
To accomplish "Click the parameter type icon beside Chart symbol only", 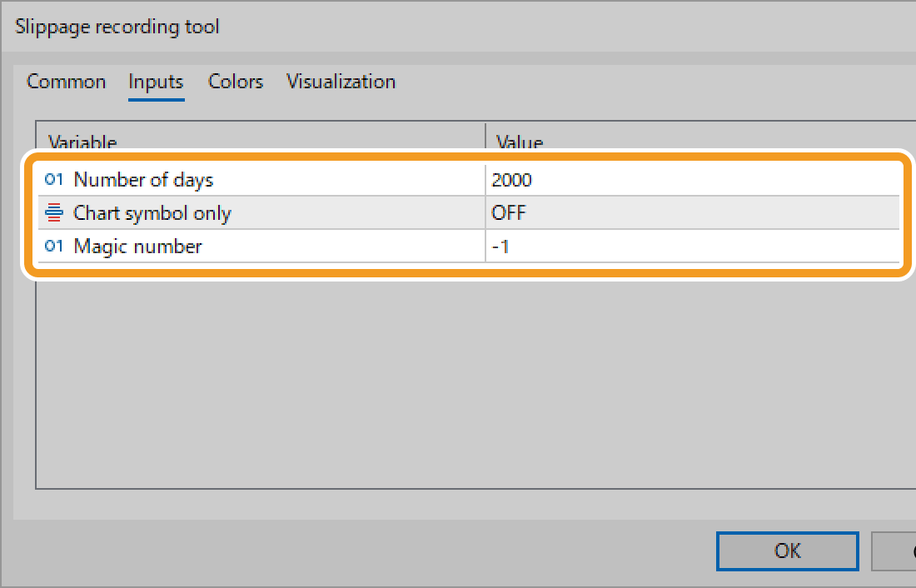I will click(53, 212).
